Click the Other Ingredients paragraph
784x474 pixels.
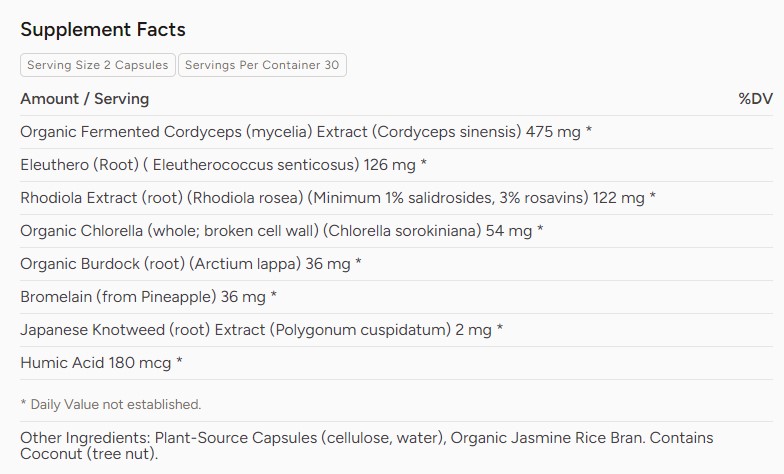click(x=366, y=446)
